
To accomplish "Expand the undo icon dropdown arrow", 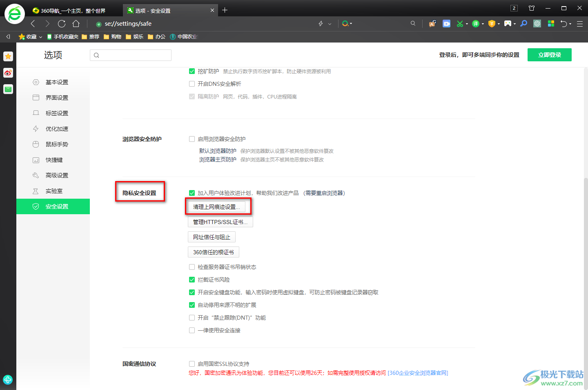I will click(x=570, y=24).
